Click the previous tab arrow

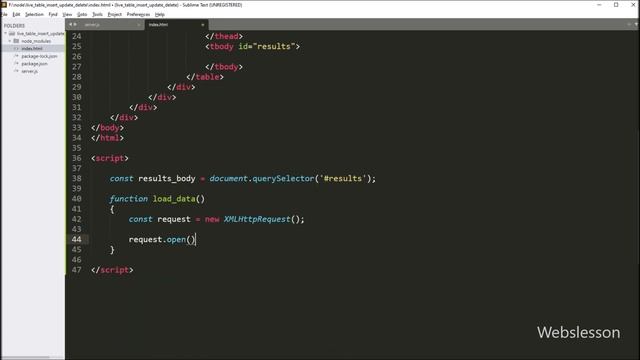click(71, 24)
